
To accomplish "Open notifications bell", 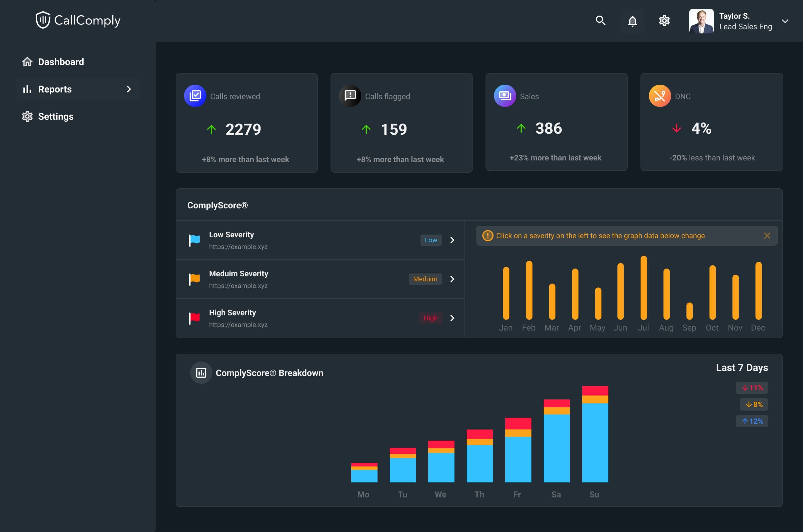I will 632,21.
